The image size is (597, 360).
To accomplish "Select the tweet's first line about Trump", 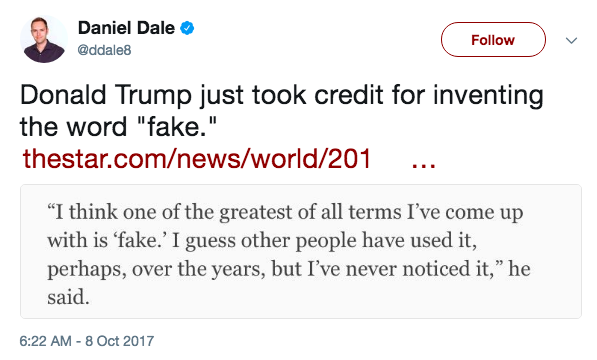I will pyautogui.click(x=281, y=95).
